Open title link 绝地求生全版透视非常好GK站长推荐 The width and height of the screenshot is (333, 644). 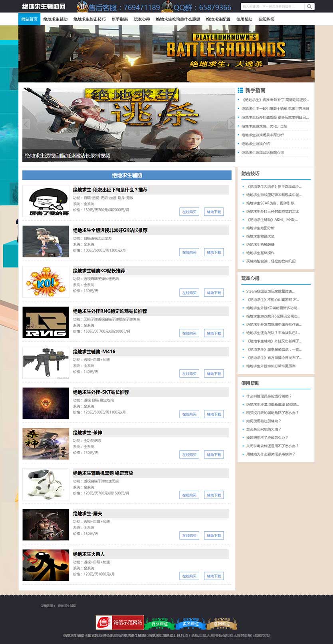(x=110, y=230)
